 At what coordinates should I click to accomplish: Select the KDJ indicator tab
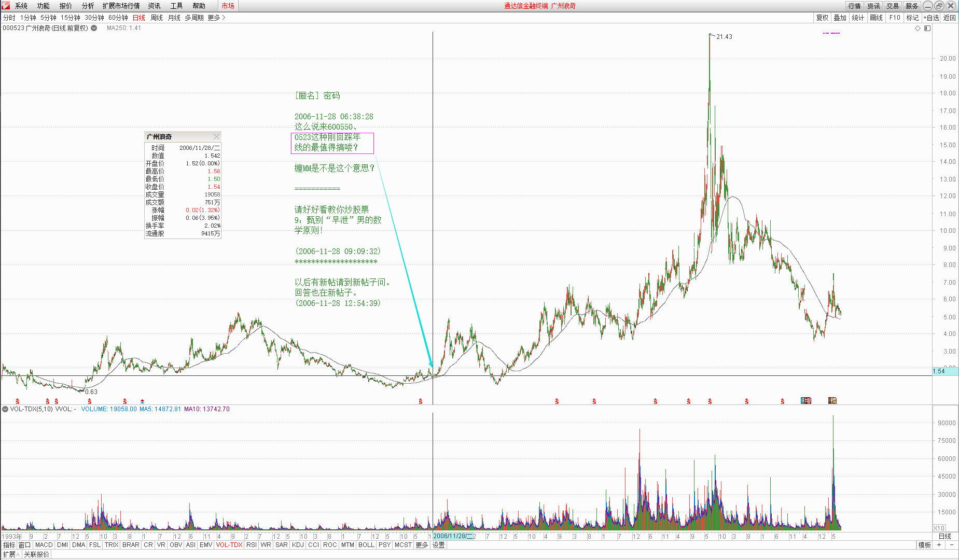(298, 545)
